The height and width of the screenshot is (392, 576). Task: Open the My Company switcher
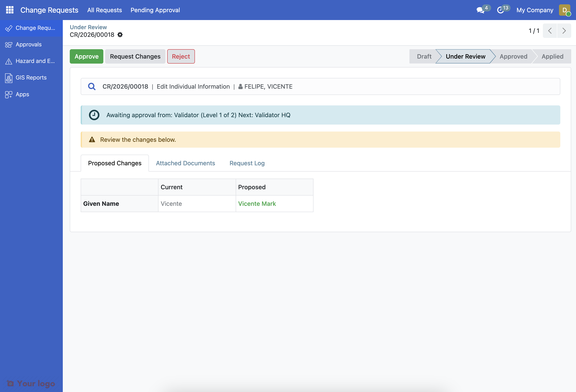coord(535,10)
